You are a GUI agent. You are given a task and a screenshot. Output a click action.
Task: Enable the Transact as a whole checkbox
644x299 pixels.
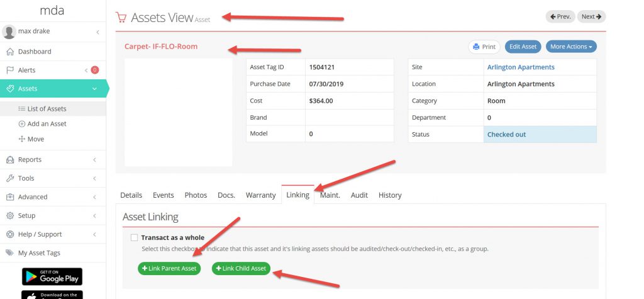pyautogui.click(x=134, y=238)
